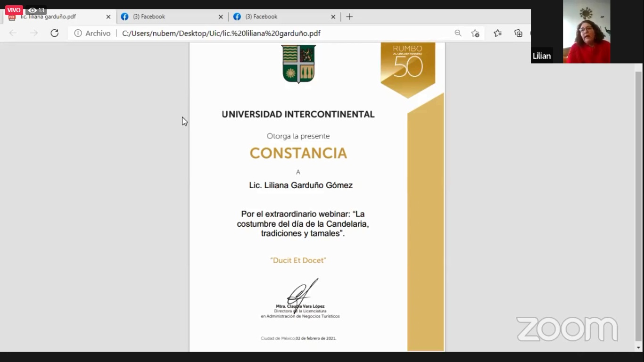Add this page to favorites

point(475,33)
